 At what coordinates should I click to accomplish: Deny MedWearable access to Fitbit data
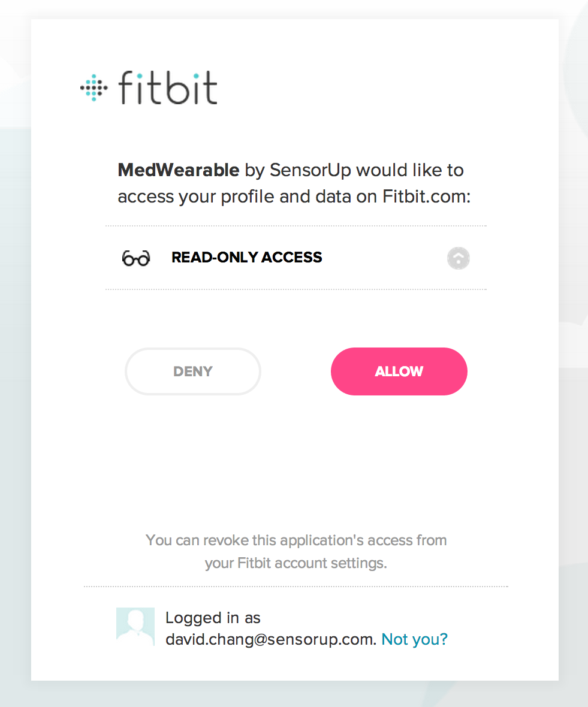coord(193,371)
